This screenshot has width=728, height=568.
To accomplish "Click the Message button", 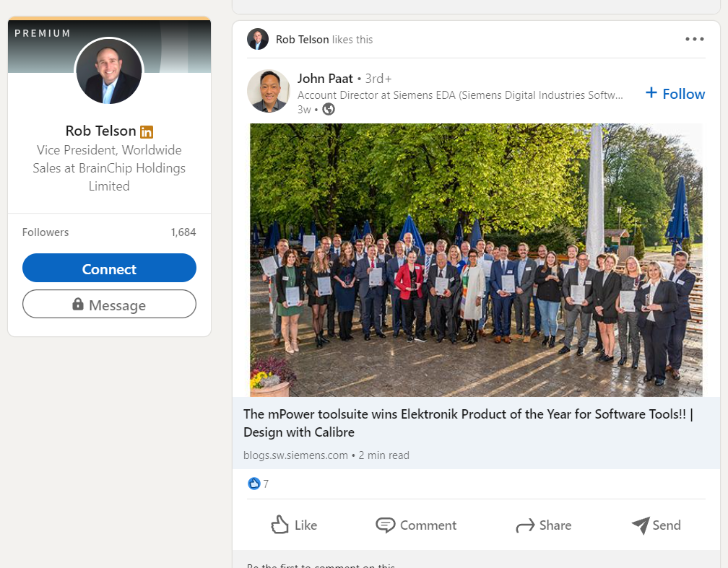I will (x=109, y=305).
